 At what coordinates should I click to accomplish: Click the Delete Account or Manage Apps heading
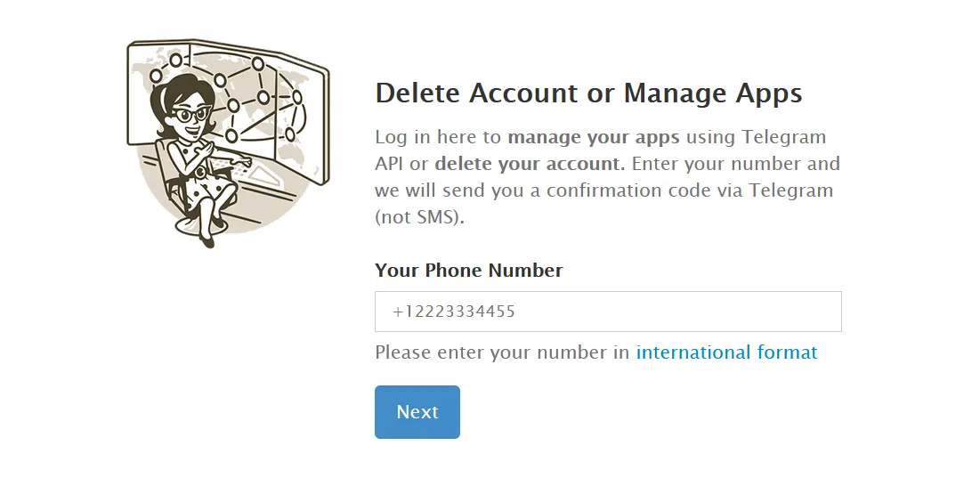588,93
